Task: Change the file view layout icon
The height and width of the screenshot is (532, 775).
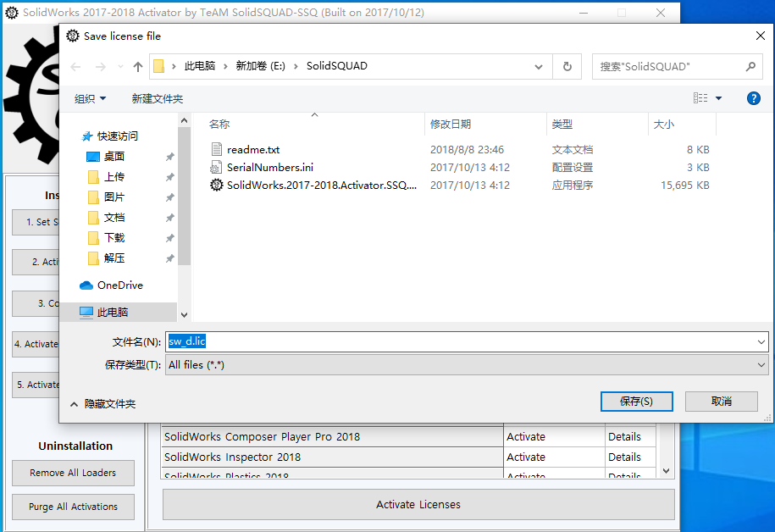Action: coord(700,98)
